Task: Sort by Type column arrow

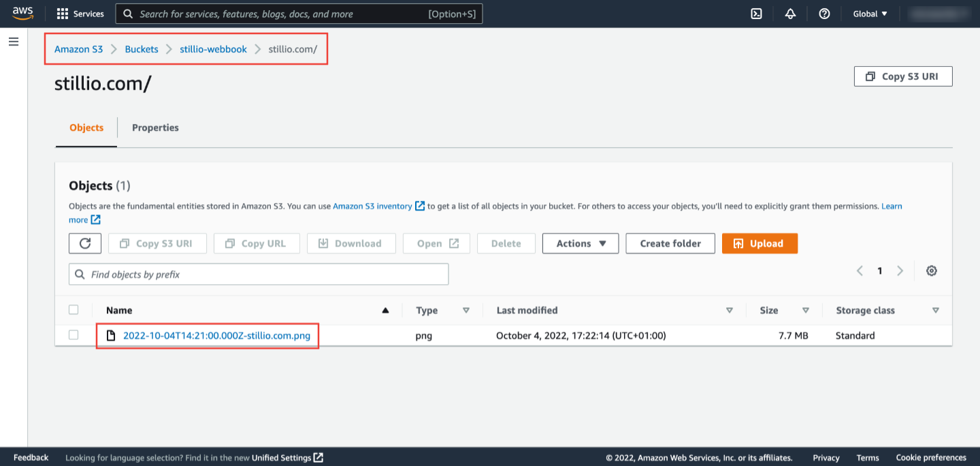Action: click(x=466, y=310)
